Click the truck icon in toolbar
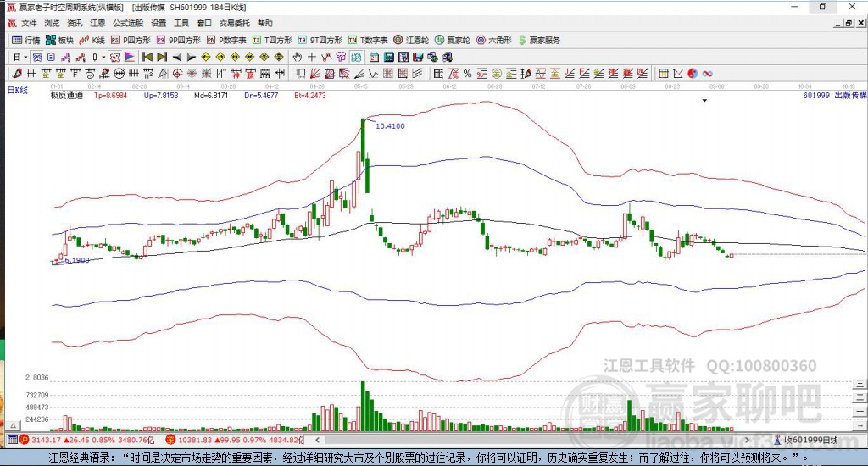Screen dimensions: 868x466 tap(448, 57)
